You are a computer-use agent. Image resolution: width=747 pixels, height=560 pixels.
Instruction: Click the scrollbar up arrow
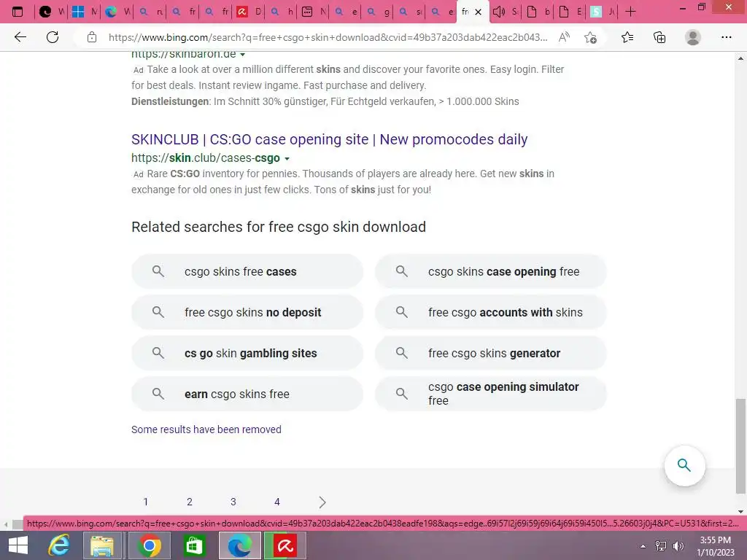pyautogui.click(x=740, y=58)
